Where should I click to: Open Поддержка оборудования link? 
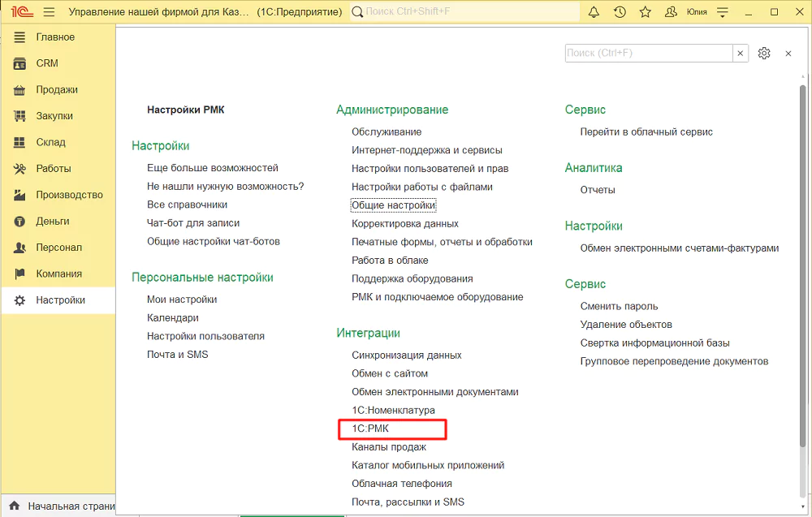point(412,279)
